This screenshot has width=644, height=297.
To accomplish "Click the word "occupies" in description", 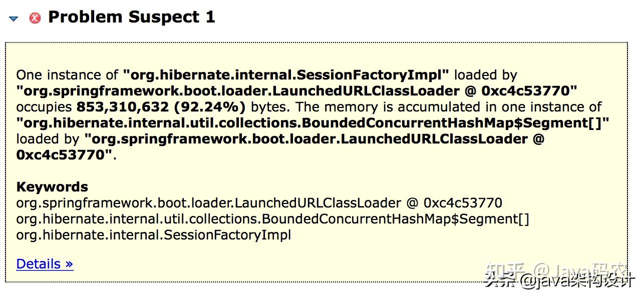I will click(x=44, y=107).
